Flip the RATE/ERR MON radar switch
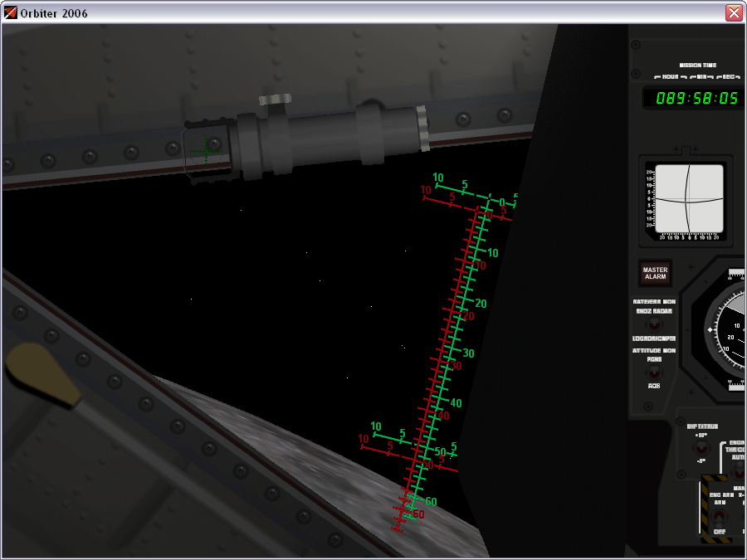Screen dimensions: 747x560 tap(654, 324)
